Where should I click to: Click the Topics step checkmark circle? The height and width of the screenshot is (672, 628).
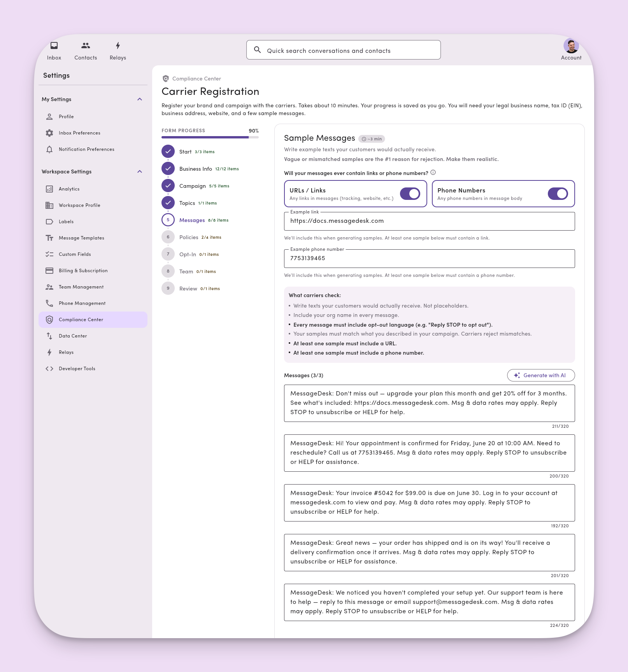[x=168, y=203]
